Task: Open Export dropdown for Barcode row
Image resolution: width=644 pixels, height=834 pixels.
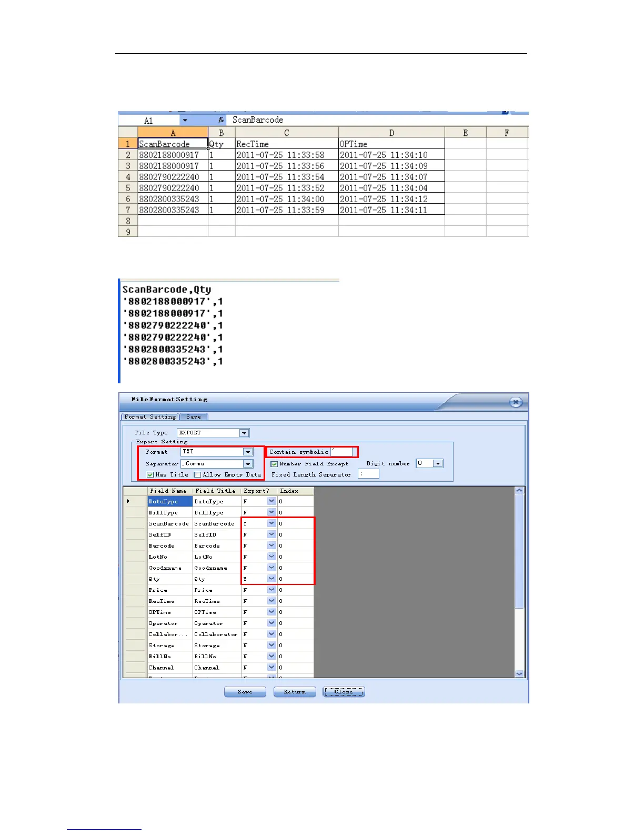Action: coord(271,545)
